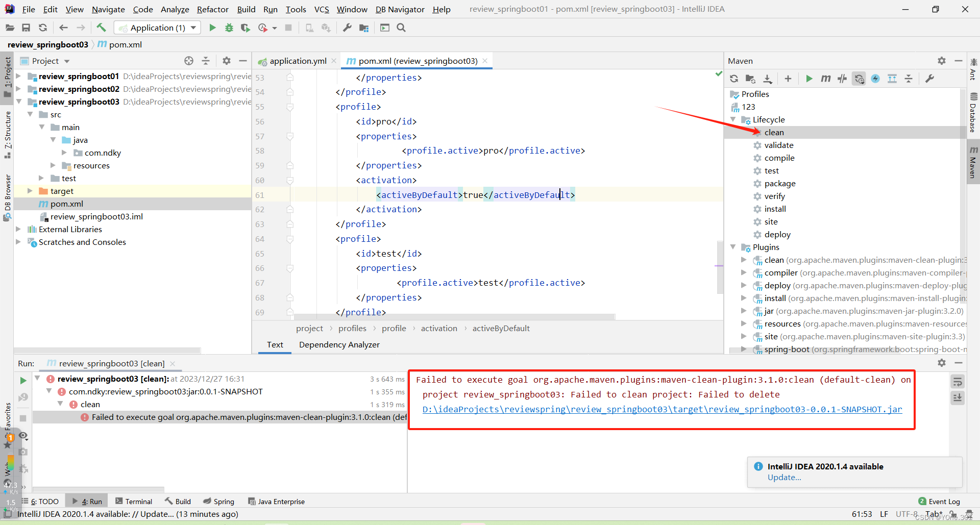Open the Ant side panel tab
980x525 pixels.
tap(973, 69)
